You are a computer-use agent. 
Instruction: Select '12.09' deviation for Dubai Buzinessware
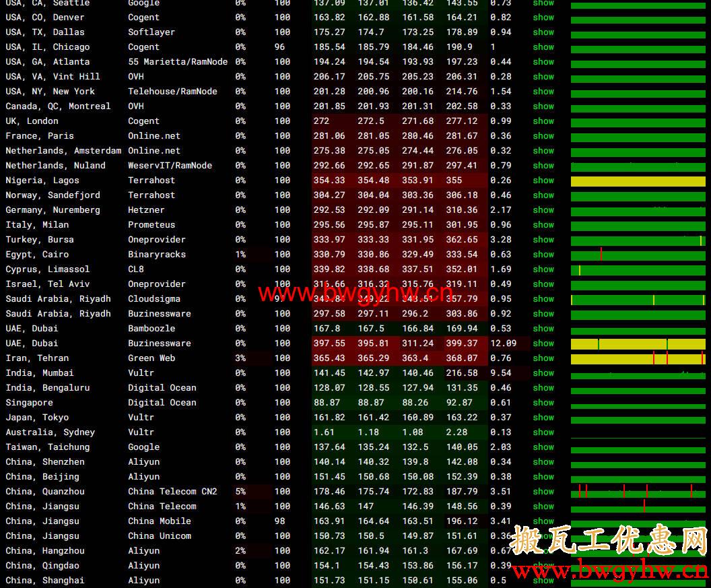pos(504,344)
